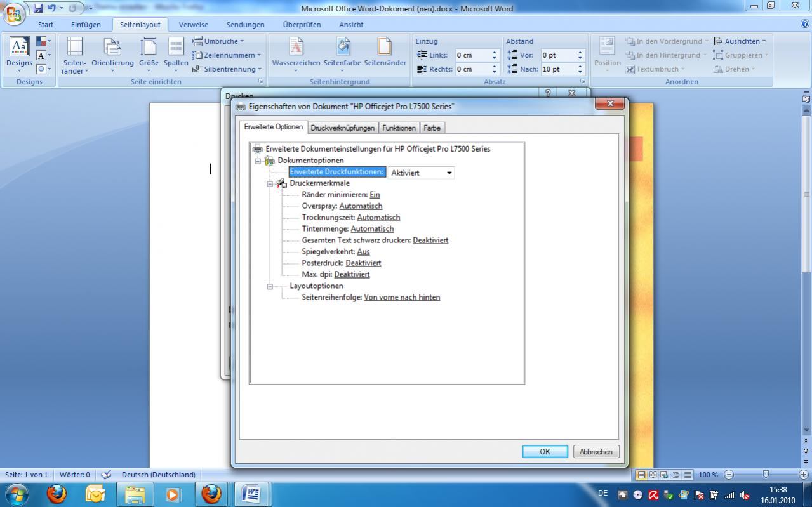Click the proofing check icon in status bar

pyautogui.click(x=106, y=475)
